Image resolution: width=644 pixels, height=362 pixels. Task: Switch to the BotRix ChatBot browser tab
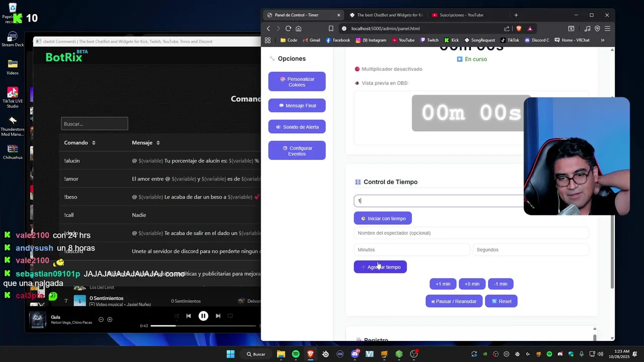click(x=385, y=15)
